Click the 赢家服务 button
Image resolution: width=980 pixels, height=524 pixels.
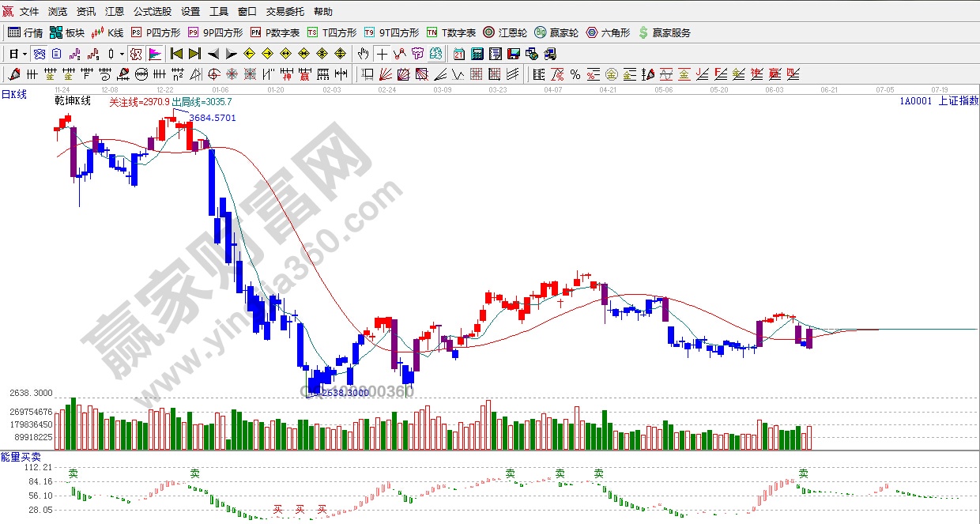click(664, 32)
